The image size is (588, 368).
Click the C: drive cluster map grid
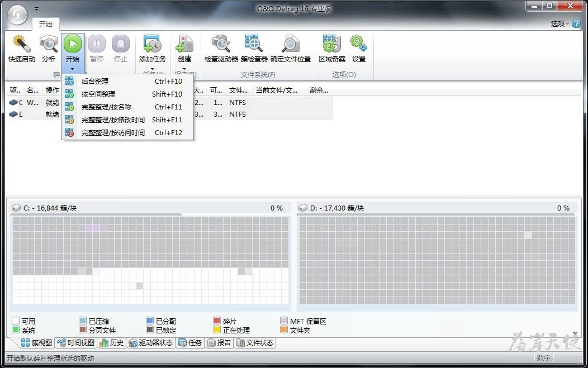point(150,260)
